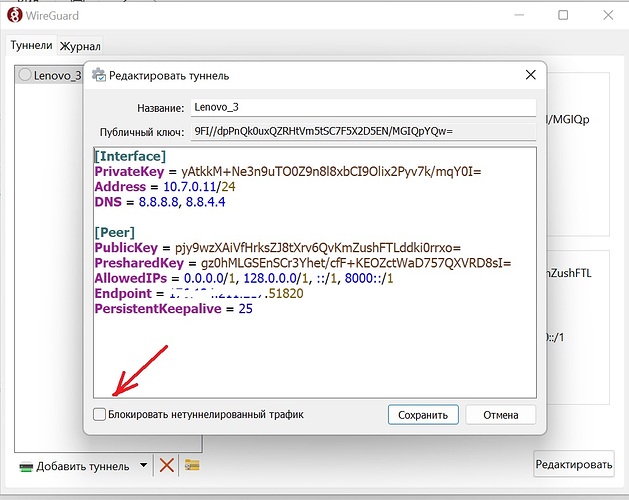Click the DNS 8.8.8.8 line
The image size is (629, 500).
click(160, 202)
